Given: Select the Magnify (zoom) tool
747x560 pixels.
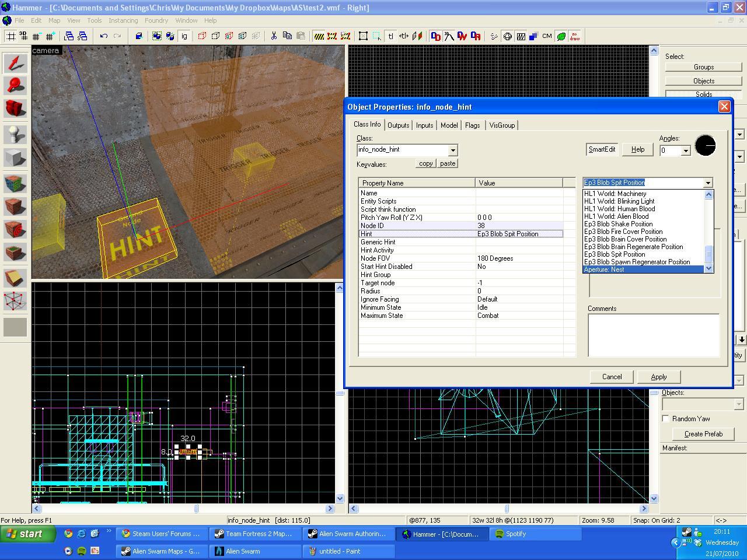Looking at the screenshot, I should coord(15,85).
